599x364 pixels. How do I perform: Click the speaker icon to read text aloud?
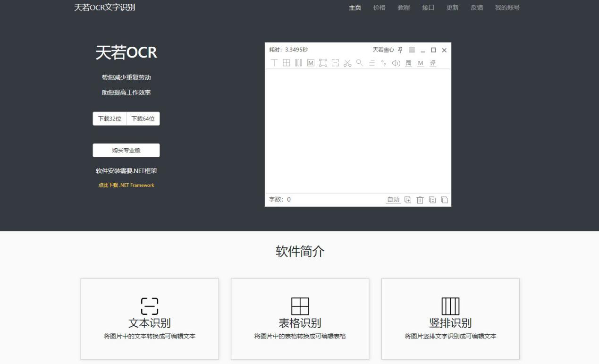[x=397, y=62]
